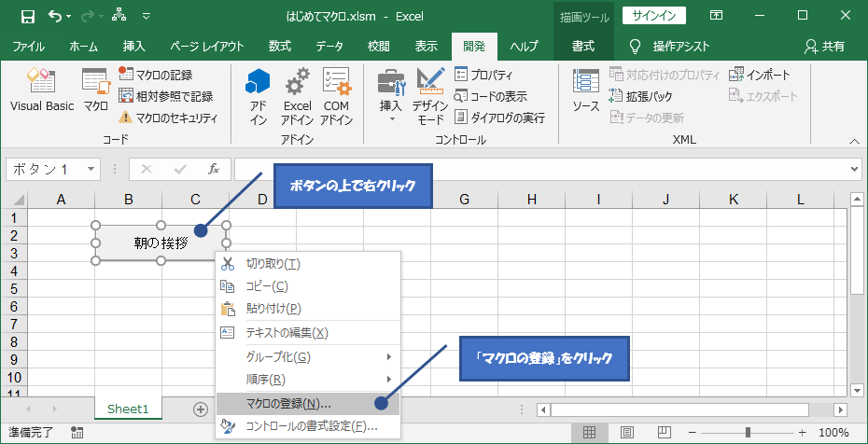Image resolution: width=868 pixels, height=444 pixels.
Task: Toggle デザインモード design mode
Action: pos(430,97)
